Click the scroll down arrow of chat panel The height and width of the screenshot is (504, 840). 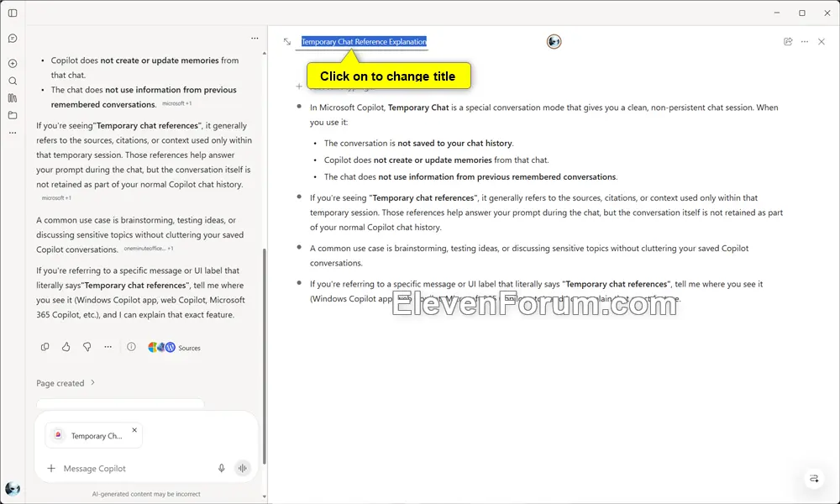click(x=264, y=496)
